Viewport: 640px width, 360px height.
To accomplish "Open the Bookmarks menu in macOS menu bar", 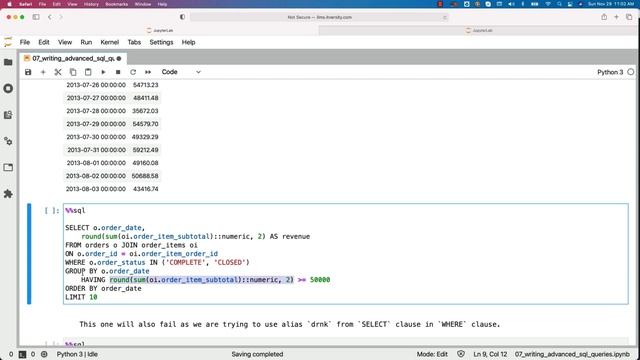I will point(116,4).
